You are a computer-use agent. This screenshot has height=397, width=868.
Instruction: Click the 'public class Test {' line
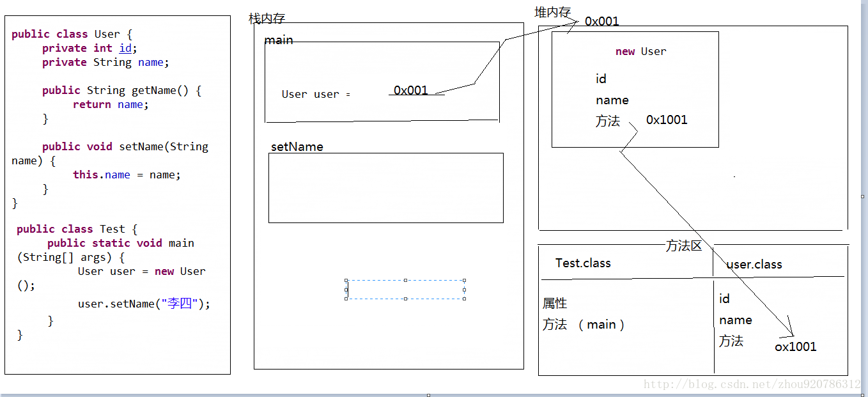coord(77,230)
